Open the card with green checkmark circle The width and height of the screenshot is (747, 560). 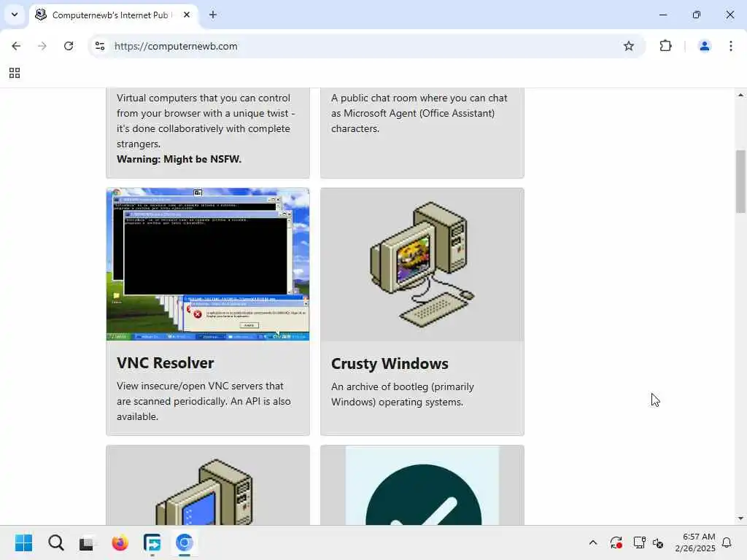[x=422, y=486]
